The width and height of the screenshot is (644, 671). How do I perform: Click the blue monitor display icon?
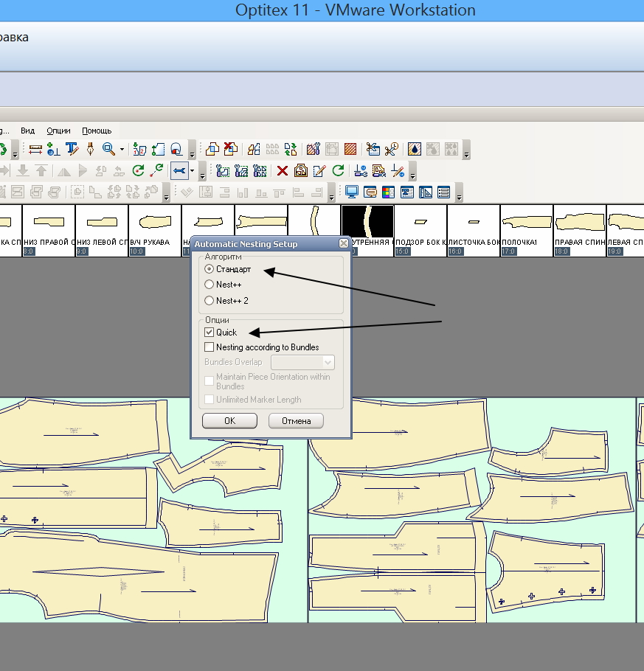pyautogui.click(x=352, y=192)
